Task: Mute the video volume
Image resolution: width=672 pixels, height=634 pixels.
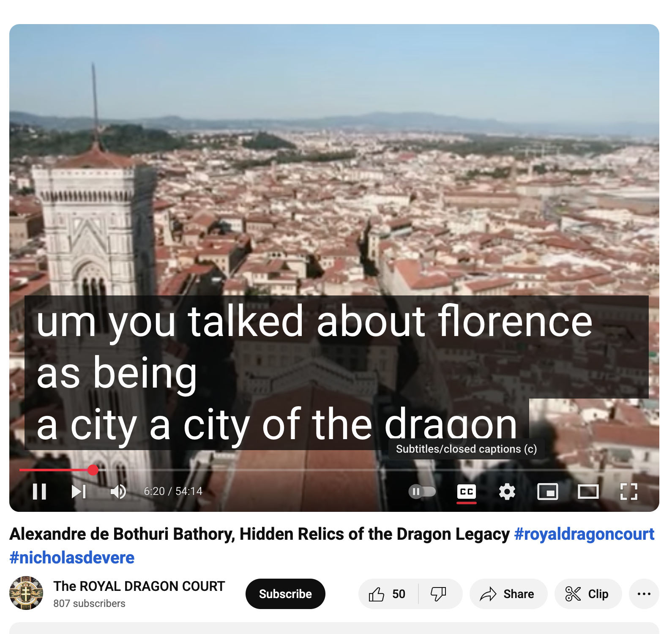Action: 118,492
